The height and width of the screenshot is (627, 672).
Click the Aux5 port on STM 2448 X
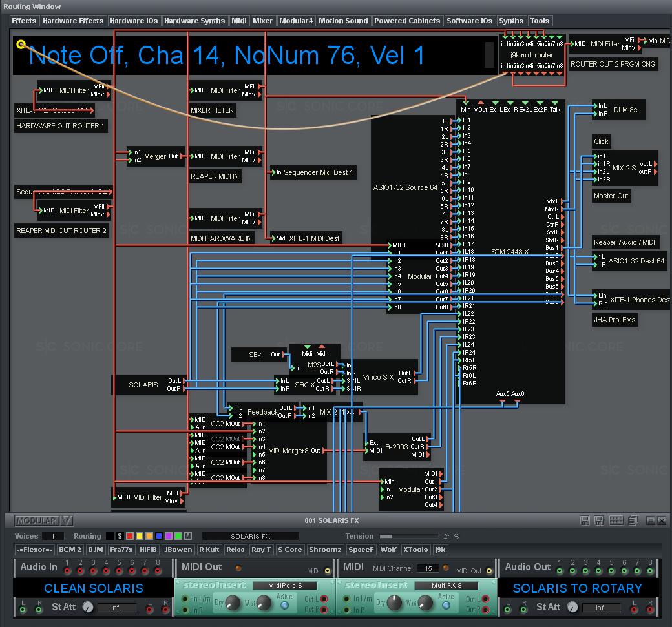click(x=503, y=401)
